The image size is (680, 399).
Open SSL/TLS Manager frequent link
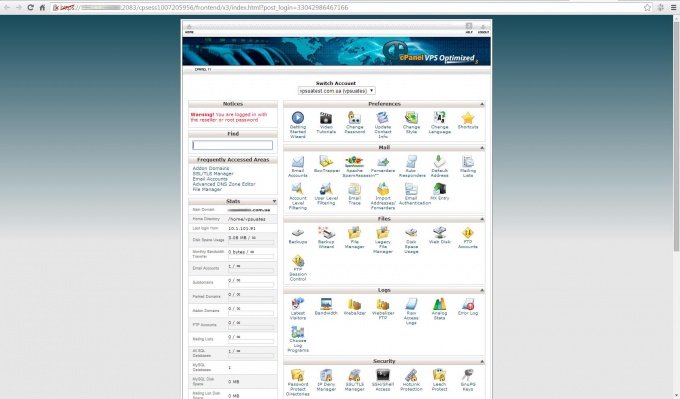(213, 173)
